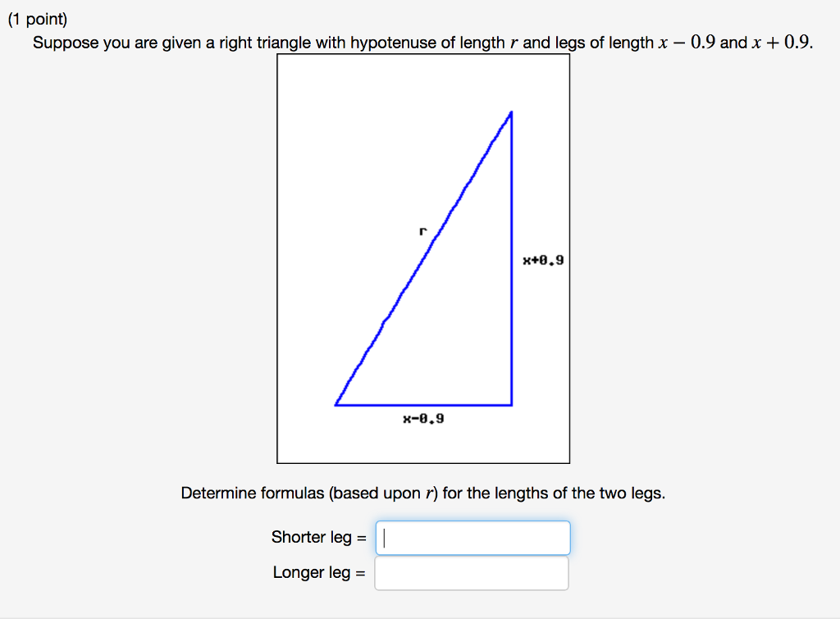This screenshot has width=840, height=623.
Task: Click the word legs in the problem text
Action: 569,42
